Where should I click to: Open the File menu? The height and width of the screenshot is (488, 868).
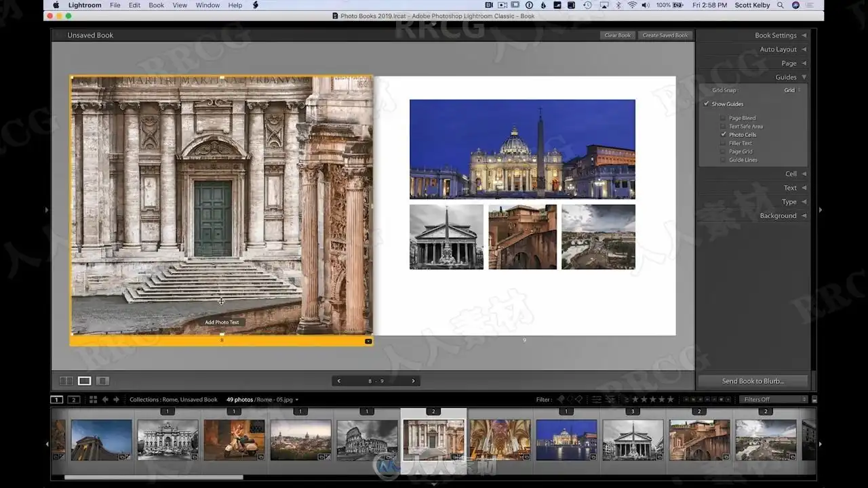click(x=115, y=5)
